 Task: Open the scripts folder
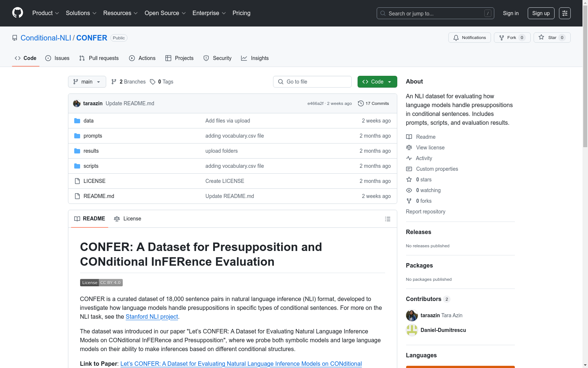tap(91, 166)
